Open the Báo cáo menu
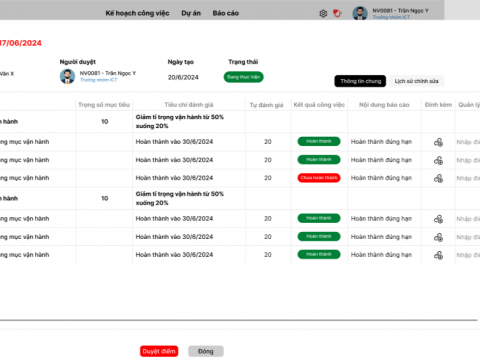 226,13
